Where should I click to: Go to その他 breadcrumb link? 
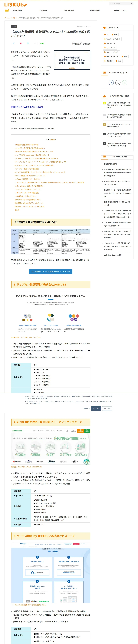[x=13, y=18]
